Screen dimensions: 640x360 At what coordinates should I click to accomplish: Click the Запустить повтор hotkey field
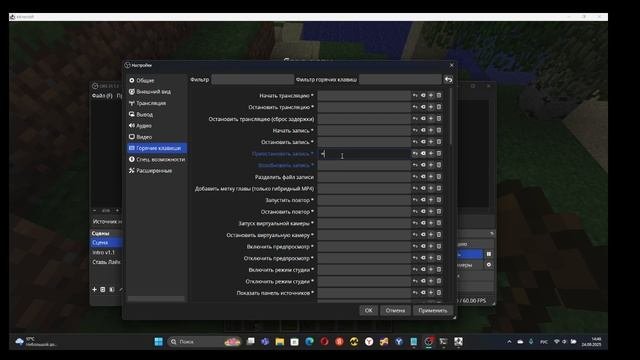[364, 200]
